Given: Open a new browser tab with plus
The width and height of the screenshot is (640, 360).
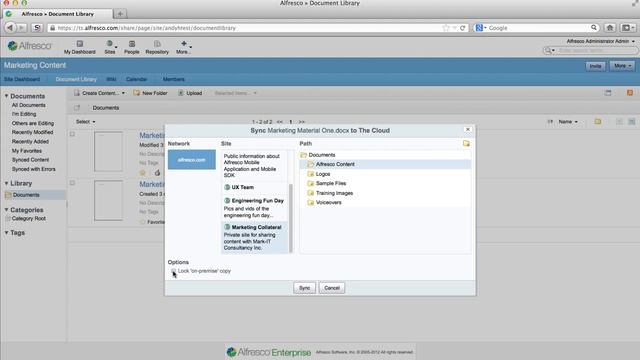Looking at the screenshot, I should 120,14.
